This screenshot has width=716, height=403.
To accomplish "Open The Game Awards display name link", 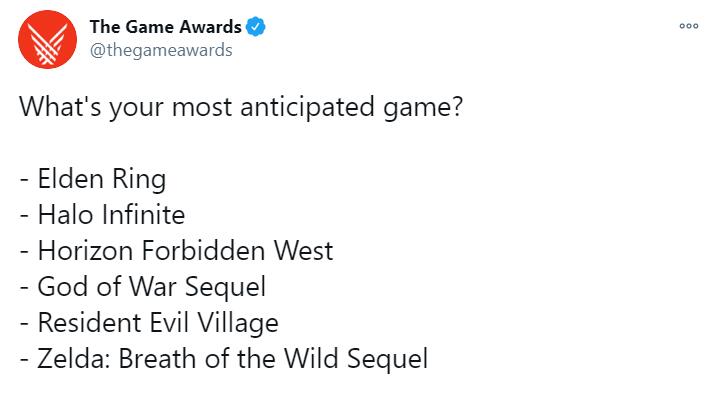I will [x=165, y=27].
